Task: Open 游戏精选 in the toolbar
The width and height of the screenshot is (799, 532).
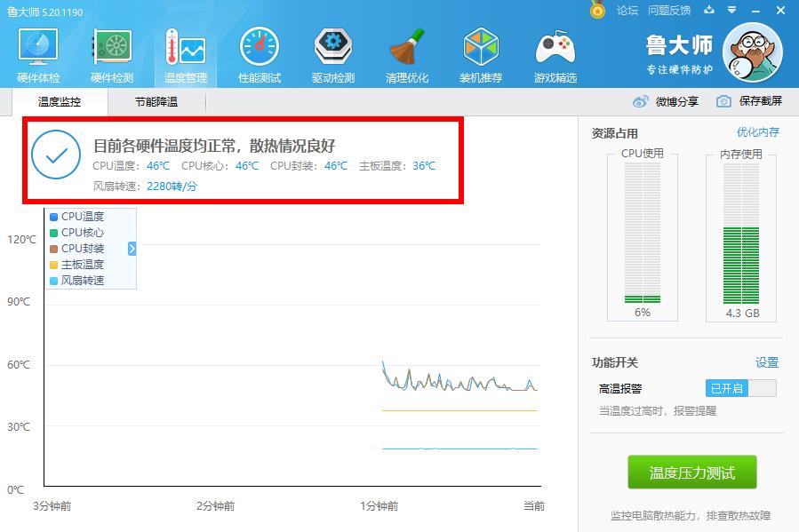Action: [554, 53]
